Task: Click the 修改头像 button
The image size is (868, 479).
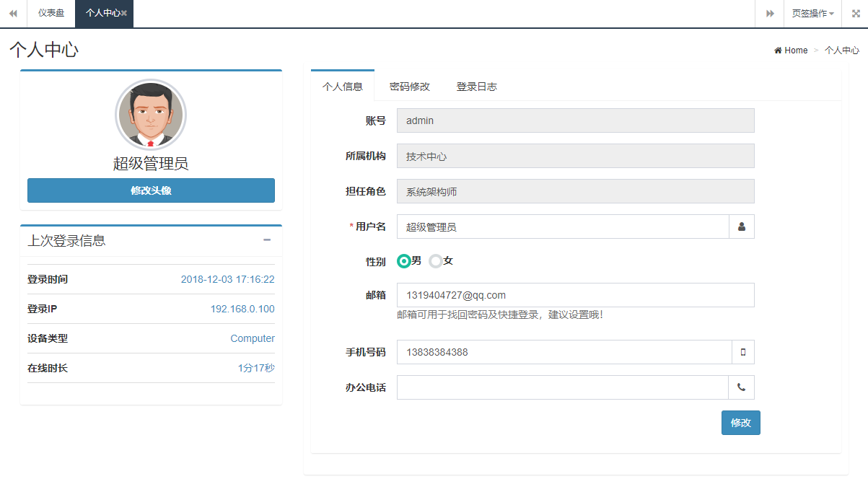Action: (151, 190)
